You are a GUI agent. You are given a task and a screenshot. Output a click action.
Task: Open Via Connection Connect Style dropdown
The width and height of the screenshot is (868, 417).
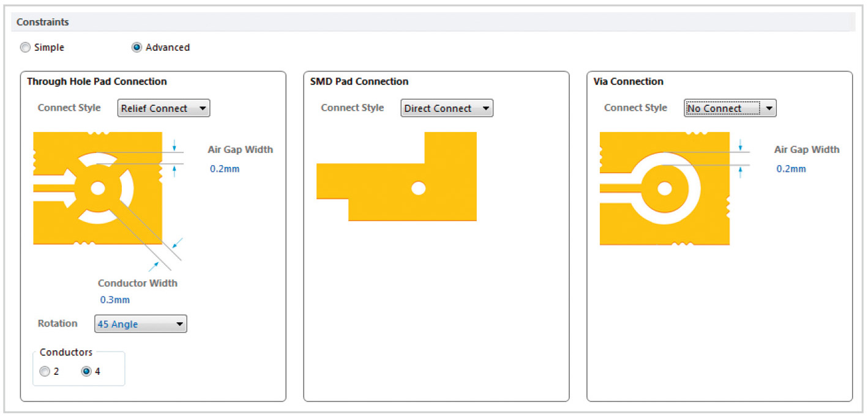[730, 108]
